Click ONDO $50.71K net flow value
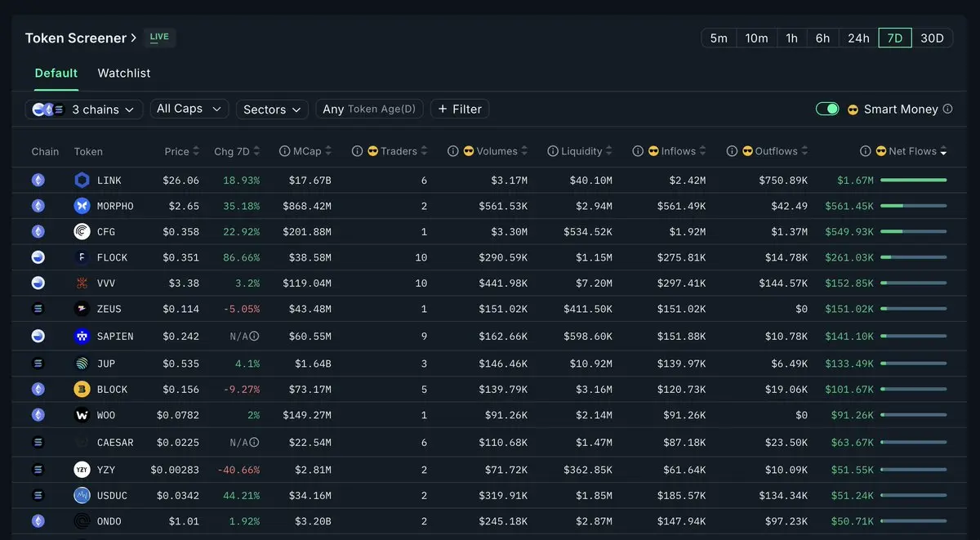 click(x=853, y=521)
